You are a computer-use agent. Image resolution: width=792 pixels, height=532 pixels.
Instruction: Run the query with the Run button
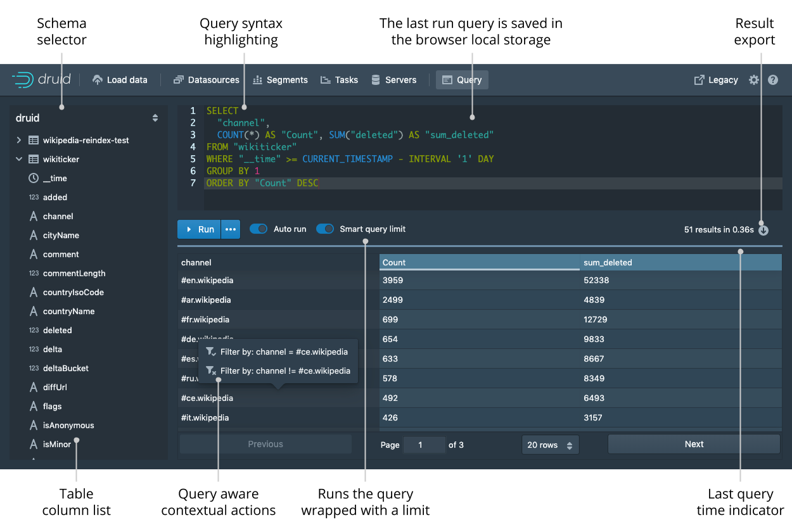(199, 229)
